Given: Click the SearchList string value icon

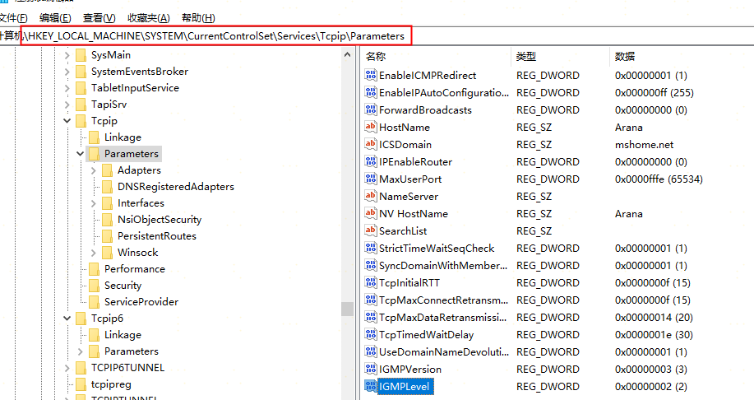Looking at the screenshot, I should pyautogui.click(x=371, y=231).
